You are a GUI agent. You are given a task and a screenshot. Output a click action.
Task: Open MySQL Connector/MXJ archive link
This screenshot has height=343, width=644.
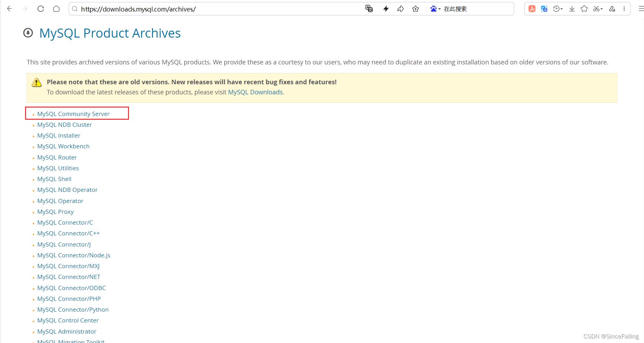pyautogui.click(x=69, y=266)
